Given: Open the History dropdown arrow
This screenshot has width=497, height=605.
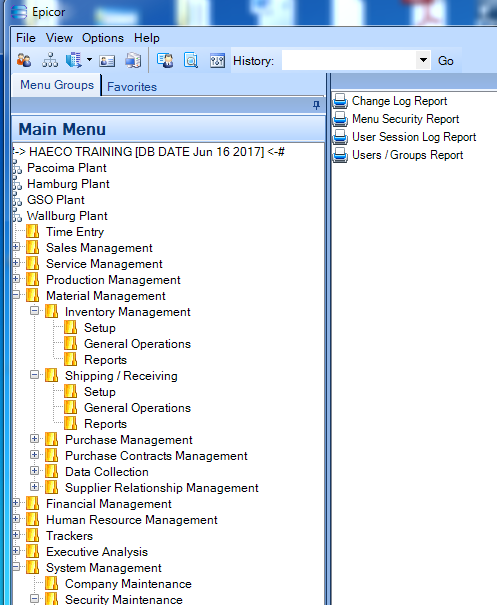Looking at the screenshot, I should coord(423,60).
